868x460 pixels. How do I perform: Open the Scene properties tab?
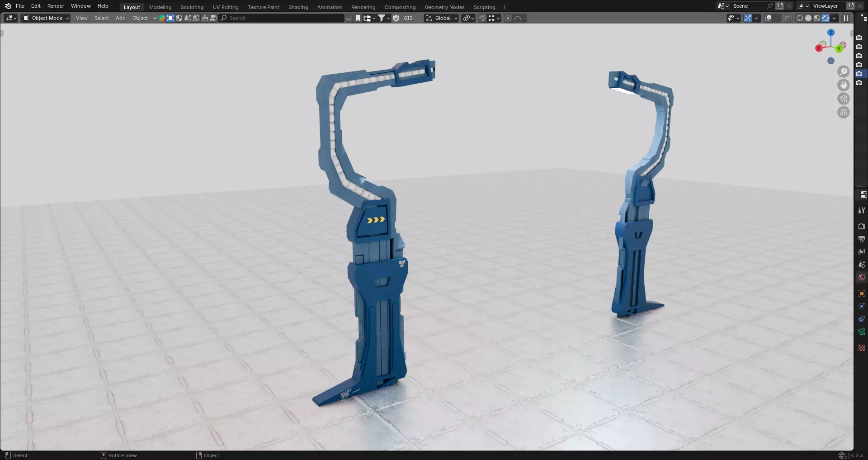point(862,264)
